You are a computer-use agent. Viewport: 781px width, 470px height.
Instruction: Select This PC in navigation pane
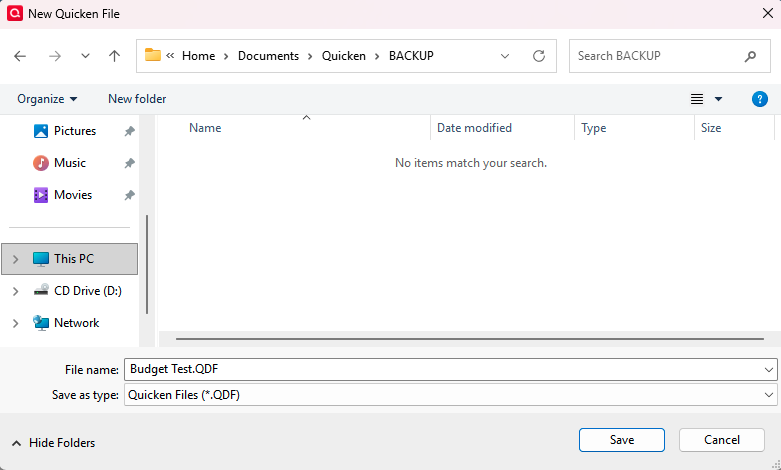point(70,259)
